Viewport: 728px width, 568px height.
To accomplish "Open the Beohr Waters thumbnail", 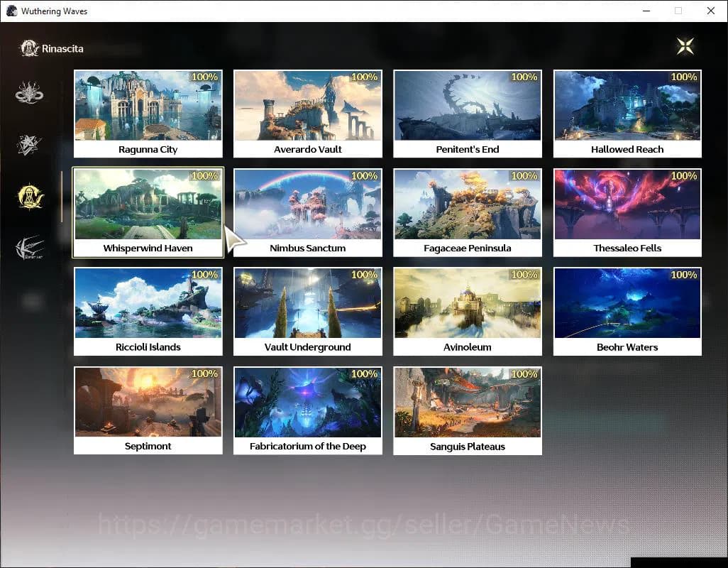I will (x=627, y=303).
